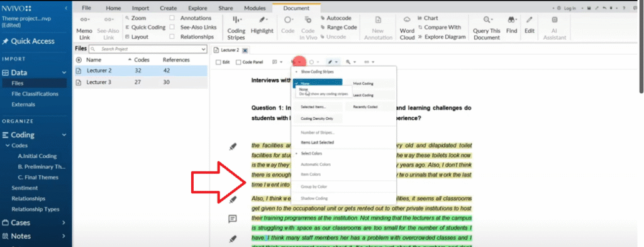Toggle the Annotations checkbox
The height and width of the screenshot is (247, 644).
point(172,18)
